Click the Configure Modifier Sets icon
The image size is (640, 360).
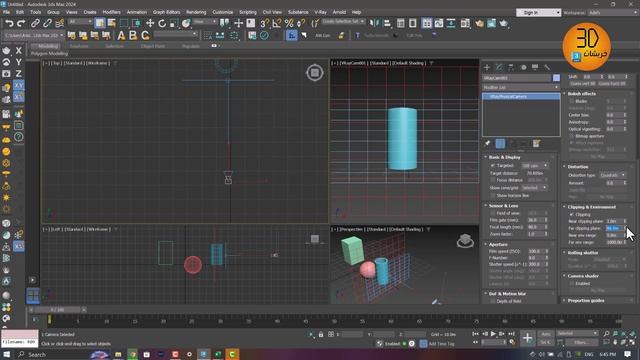(536, 143)
